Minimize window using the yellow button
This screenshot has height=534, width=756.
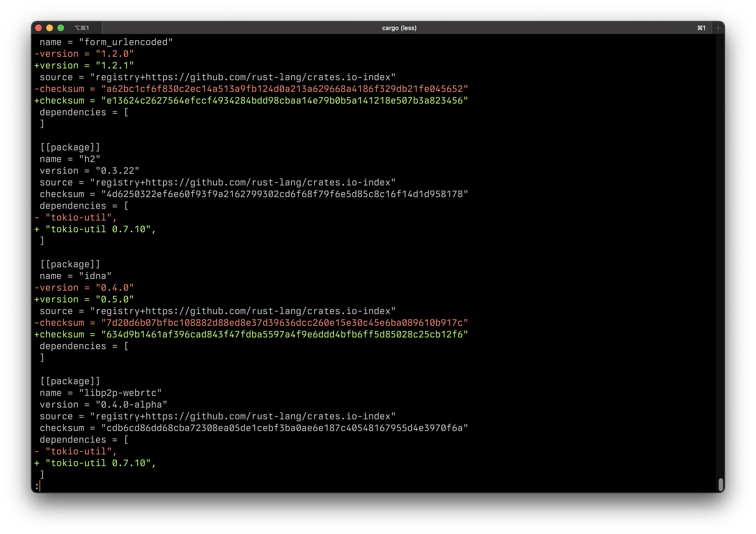(x=50, y=28)
